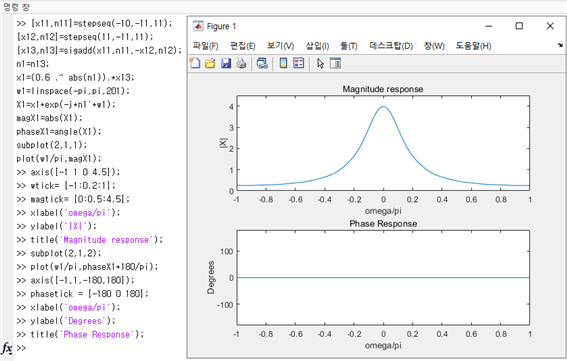Click omega/pi label under magnitude plot
Viewport: 567px width, 361px height.
pyautogui.click(x=383, y=211)
